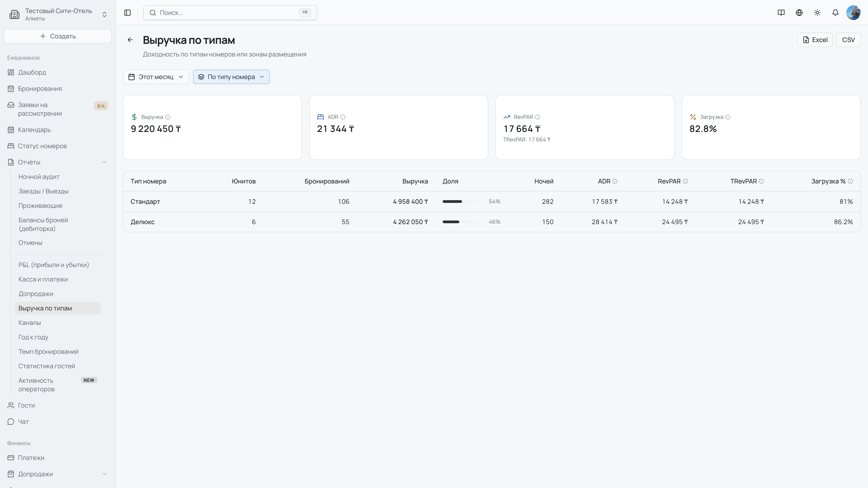This screenshot has width=868, height=488.
Task: Open the Этот месяц period dropdown
Action: [x=156, y=77]
